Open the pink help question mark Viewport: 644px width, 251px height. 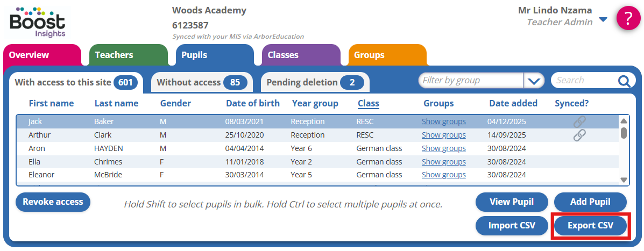click(628, 18)
